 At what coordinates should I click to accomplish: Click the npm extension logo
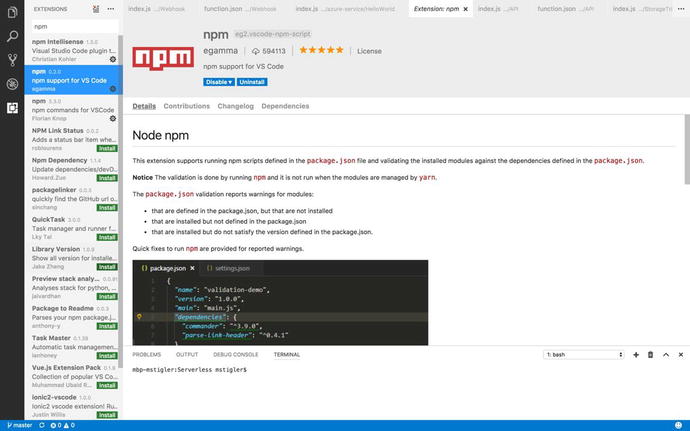(163, 59)
